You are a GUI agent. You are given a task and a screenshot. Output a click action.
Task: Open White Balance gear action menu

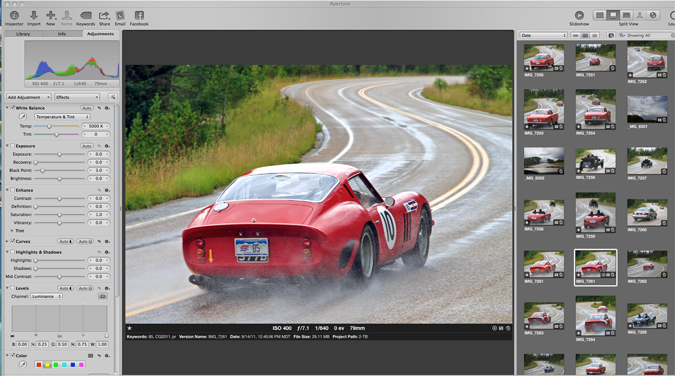107,108
